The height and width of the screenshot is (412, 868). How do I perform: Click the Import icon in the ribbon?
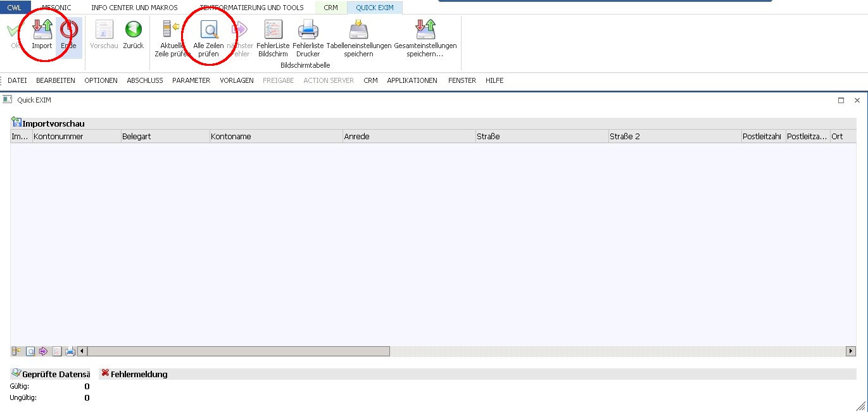tap(42, 30)
